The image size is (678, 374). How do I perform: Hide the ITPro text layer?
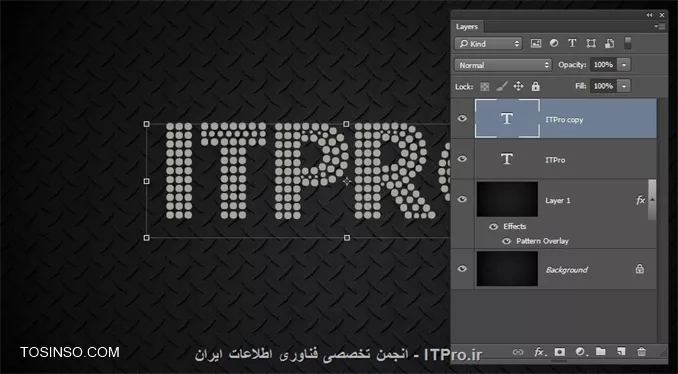coord(462,159)
